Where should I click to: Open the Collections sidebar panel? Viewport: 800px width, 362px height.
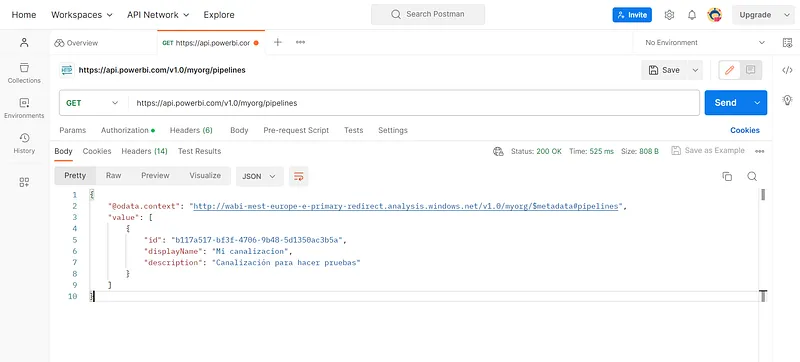[x=24, y=73]
